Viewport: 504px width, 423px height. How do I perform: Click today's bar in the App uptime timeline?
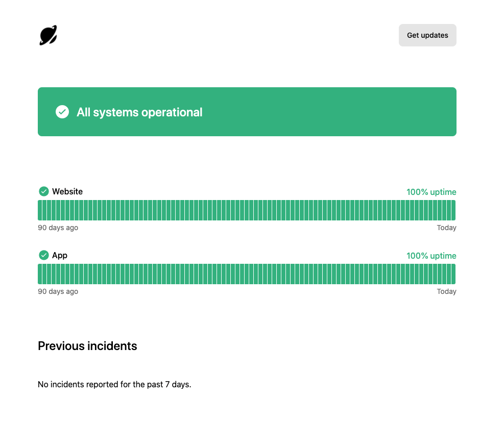(x=453, y=274)
